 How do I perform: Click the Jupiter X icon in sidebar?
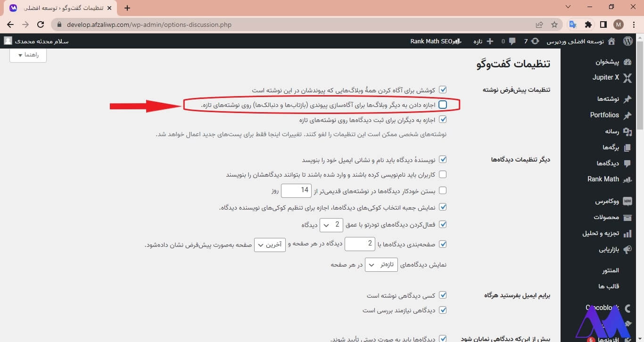click(627, 78)
